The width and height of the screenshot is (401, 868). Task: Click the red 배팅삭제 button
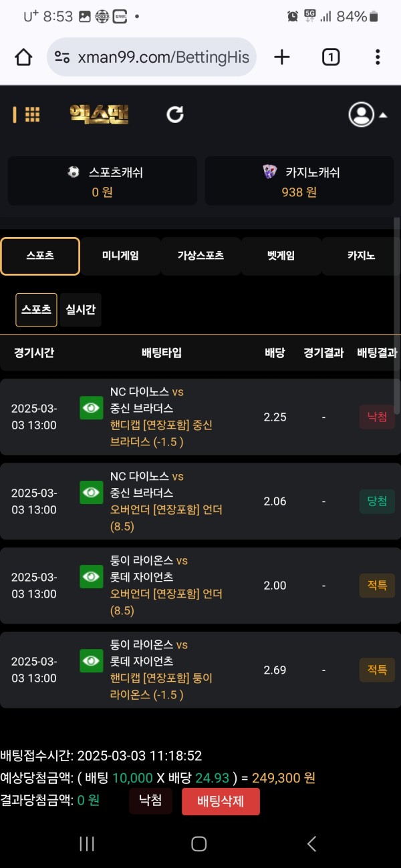click(221, 801)
